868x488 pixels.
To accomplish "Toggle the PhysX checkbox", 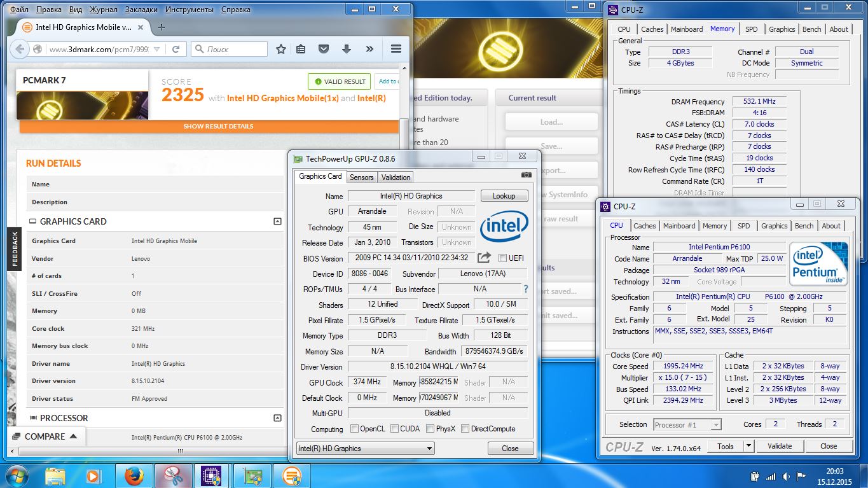I will tap(431, 429).
